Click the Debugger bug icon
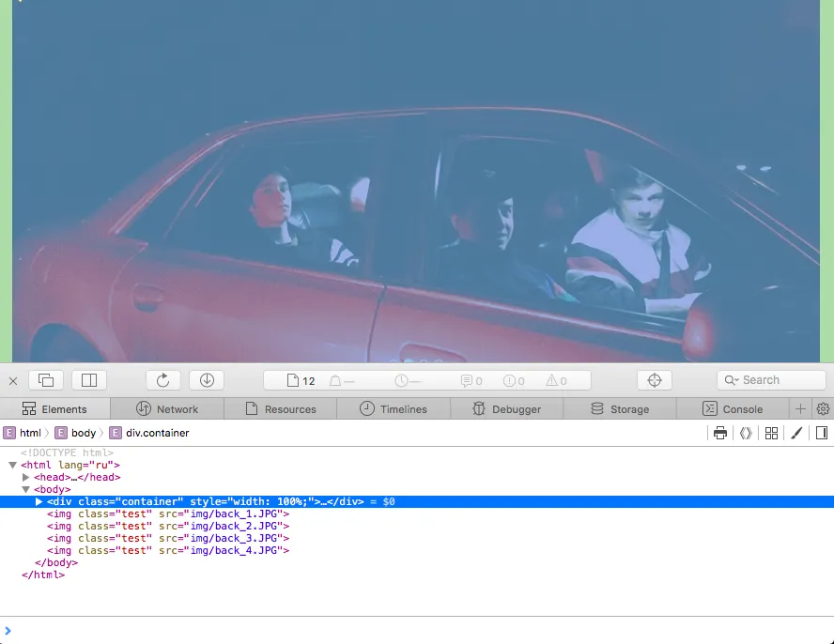The width and height of the screenshot is (834, 644). click(479, 409)
